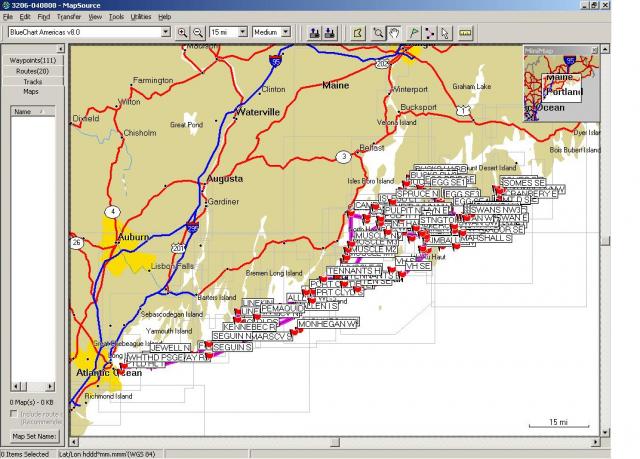Click the map scroll right arrow
The height and width of the screenshot is (459, 640).
click(596, 442)
